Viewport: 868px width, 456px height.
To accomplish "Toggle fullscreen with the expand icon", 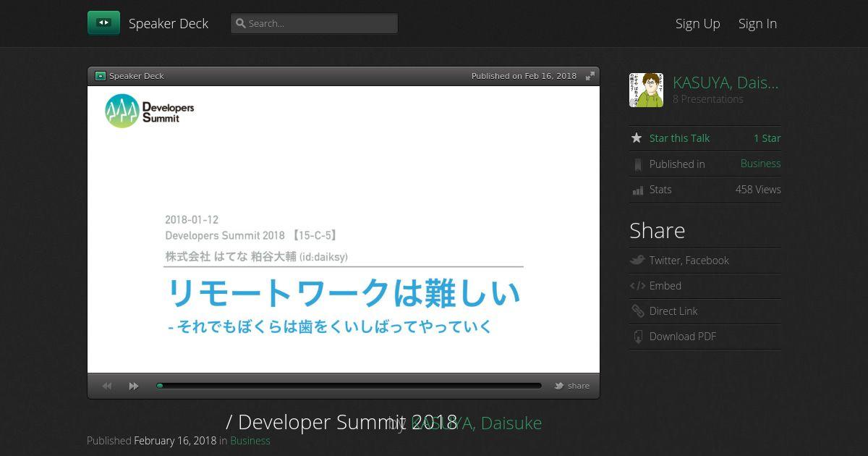I will pos(590,75).
